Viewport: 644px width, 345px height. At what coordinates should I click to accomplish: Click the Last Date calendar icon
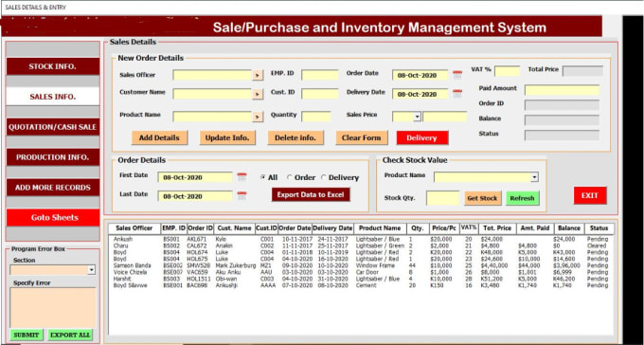(x=241, y=196)
